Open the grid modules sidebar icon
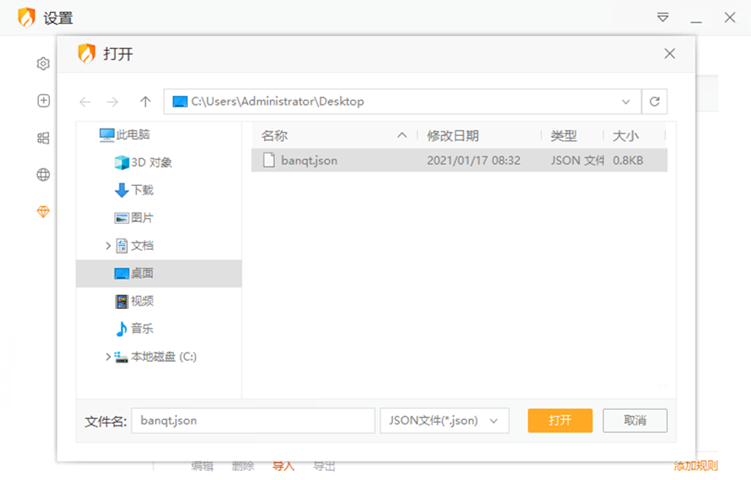The width and height of the screenshot is (751, 480). pyautogui.click(x=43, y=138)
